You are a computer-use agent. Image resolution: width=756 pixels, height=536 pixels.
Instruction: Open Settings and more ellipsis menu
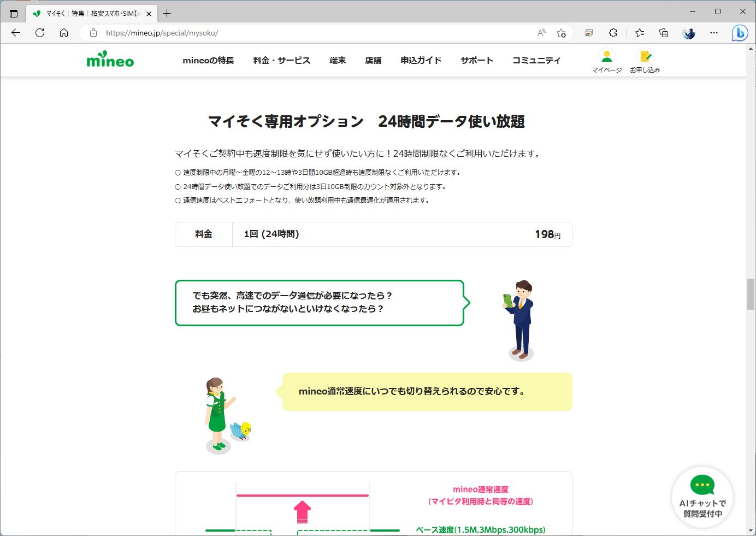pyautogui.click(x=714, y=33)
